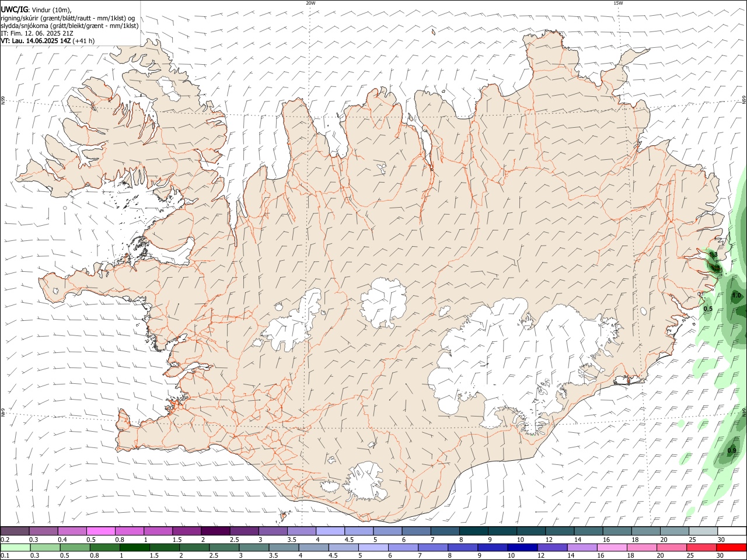The height and width of the screenshot is (560, 747).
Task: Select the grey-teal 16 mm snow swatch
Action: (x=617, y=531)
